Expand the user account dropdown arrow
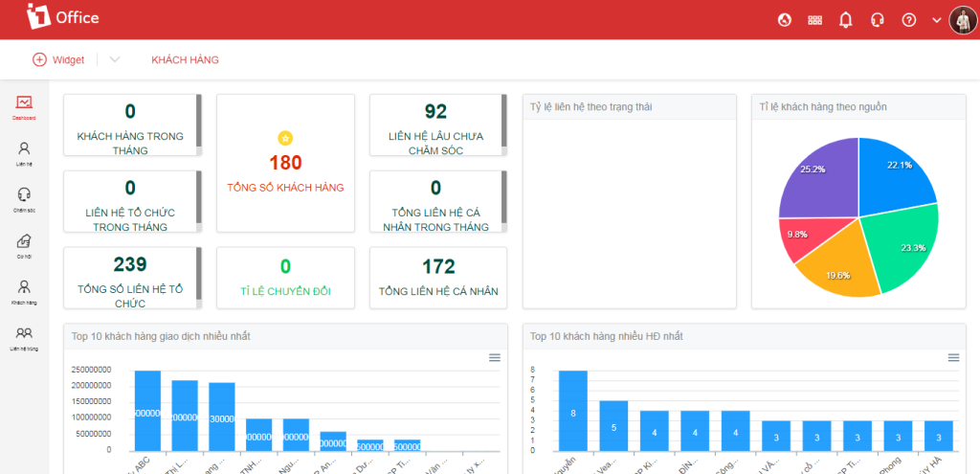This screenshot has width=980, height=474. [x=936, y=20]
